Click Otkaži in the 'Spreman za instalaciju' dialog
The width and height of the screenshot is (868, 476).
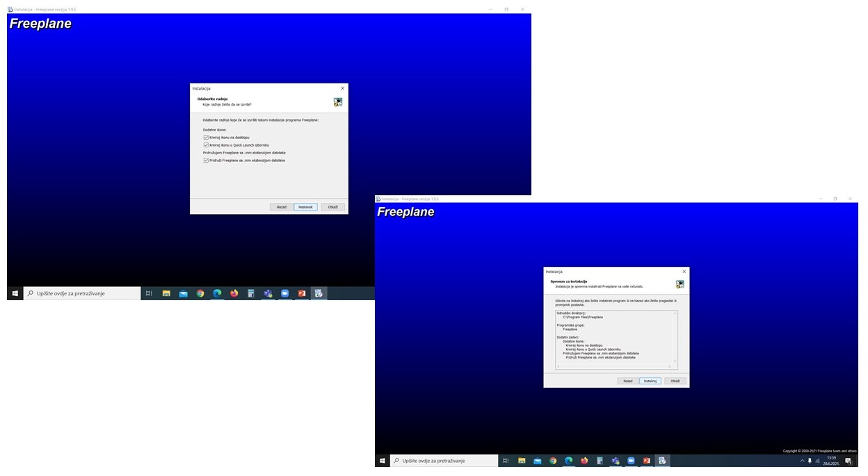click(x=675, y=381)
